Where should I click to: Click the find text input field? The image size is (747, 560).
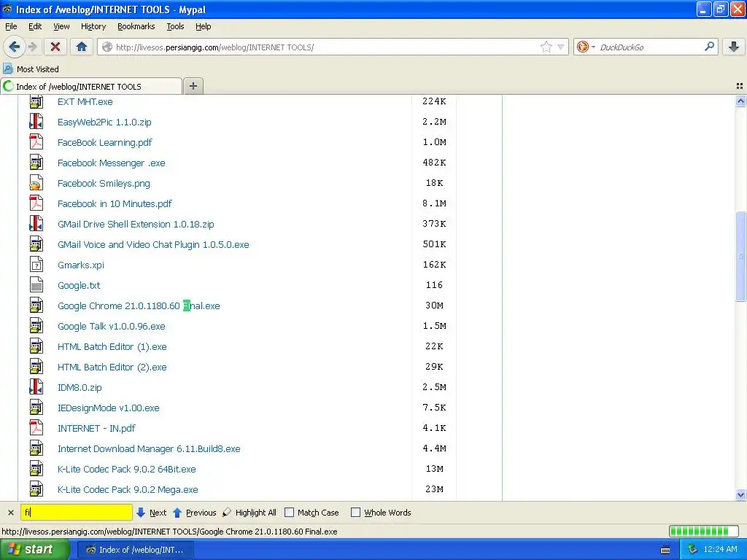tap(76, 513)
